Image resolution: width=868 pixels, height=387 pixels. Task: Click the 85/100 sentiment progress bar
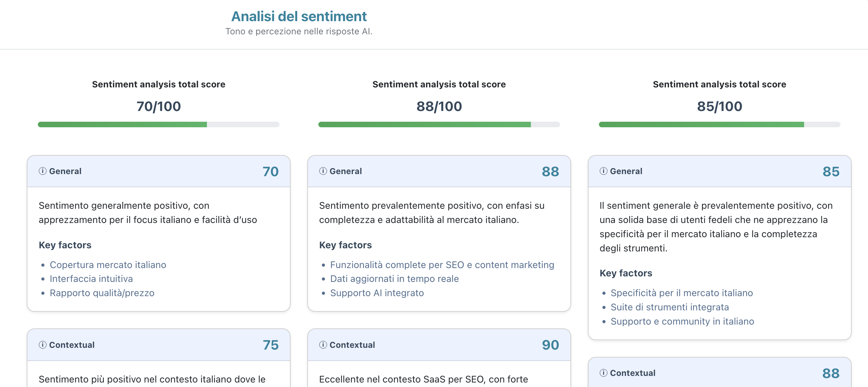point(719,124)
